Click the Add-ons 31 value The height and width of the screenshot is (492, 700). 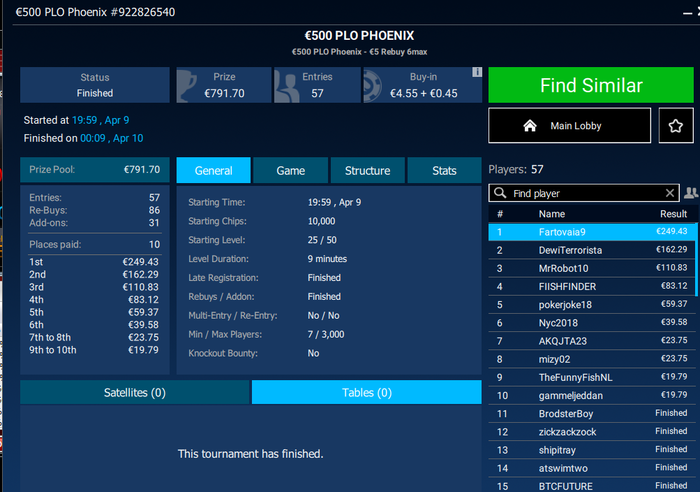coord(154,223)
